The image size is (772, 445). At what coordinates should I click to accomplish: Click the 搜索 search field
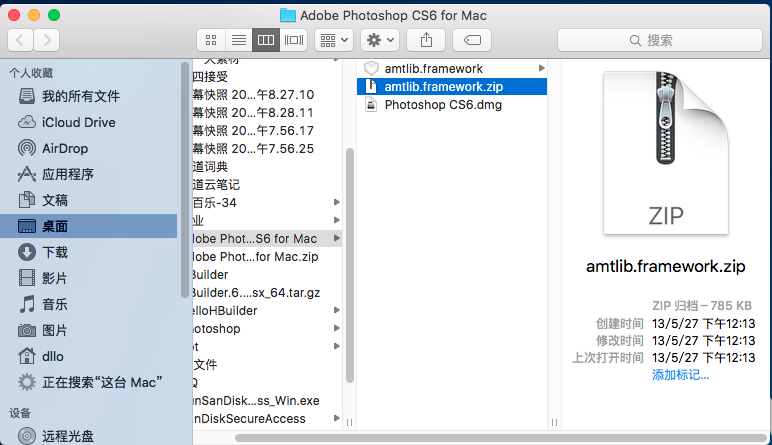(x=660, y=40)
